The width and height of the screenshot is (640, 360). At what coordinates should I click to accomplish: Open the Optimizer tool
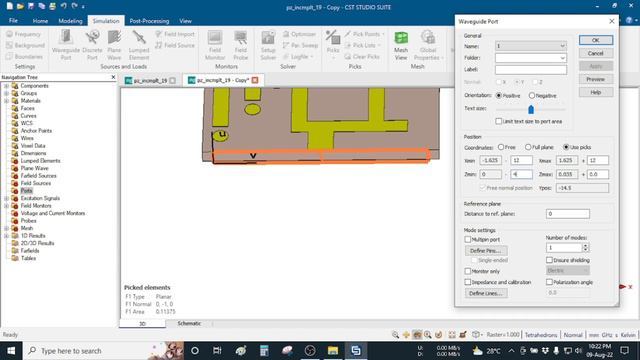(299, 34)
